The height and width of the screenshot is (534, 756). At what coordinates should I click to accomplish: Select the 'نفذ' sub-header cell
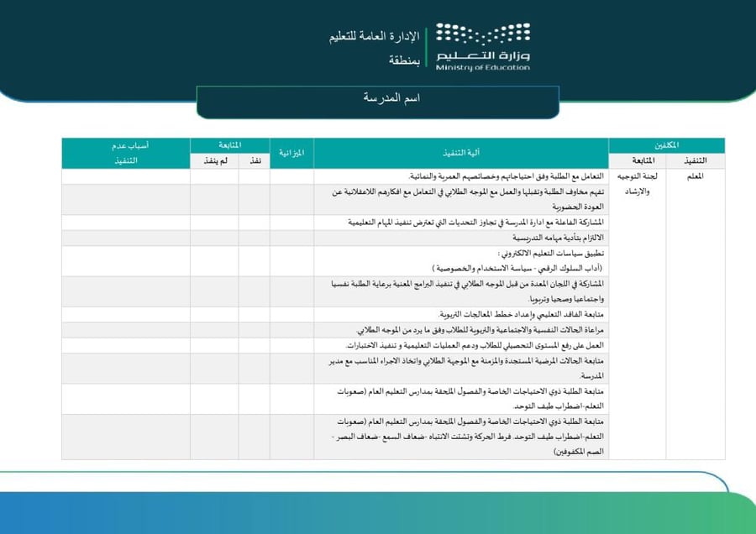[254, 161]
